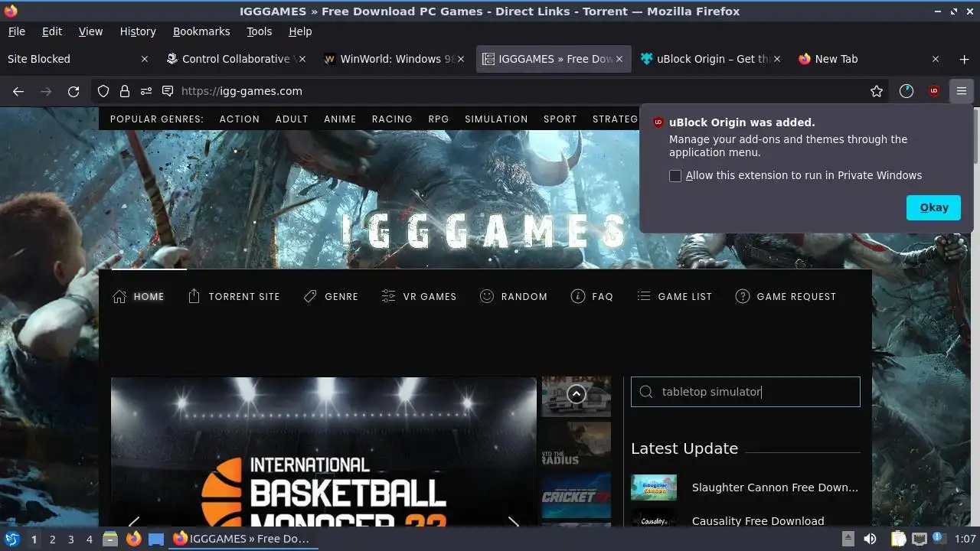Open the Edit menu
Screen dimensions: 980x551
52,31
